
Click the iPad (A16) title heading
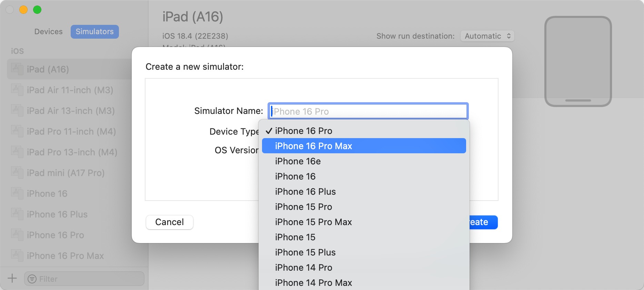(x=193, y=17)
